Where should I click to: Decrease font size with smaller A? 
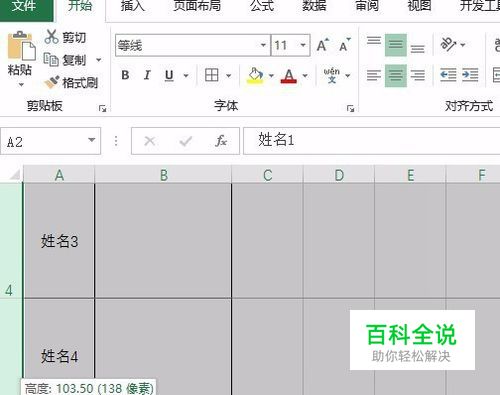coord(345,45)
